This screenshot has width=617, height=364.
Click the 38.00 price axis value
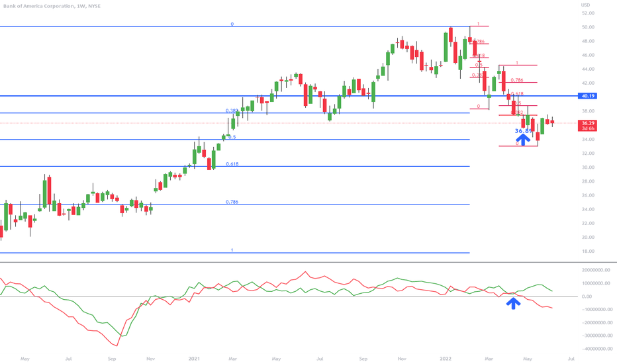point(589,111)
